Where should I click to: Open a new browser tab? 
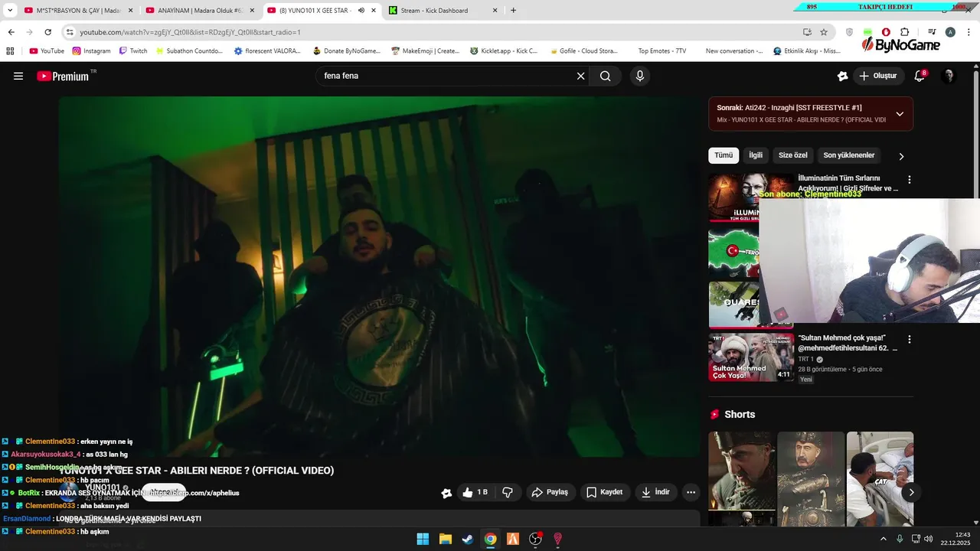[x=513, y=11]
